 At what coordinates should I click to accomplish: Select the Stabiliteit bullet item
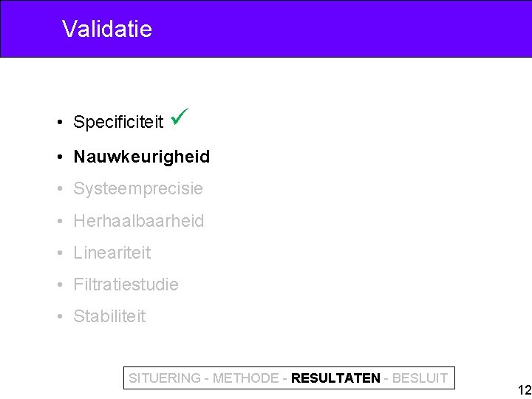click(x=109, y=316)
